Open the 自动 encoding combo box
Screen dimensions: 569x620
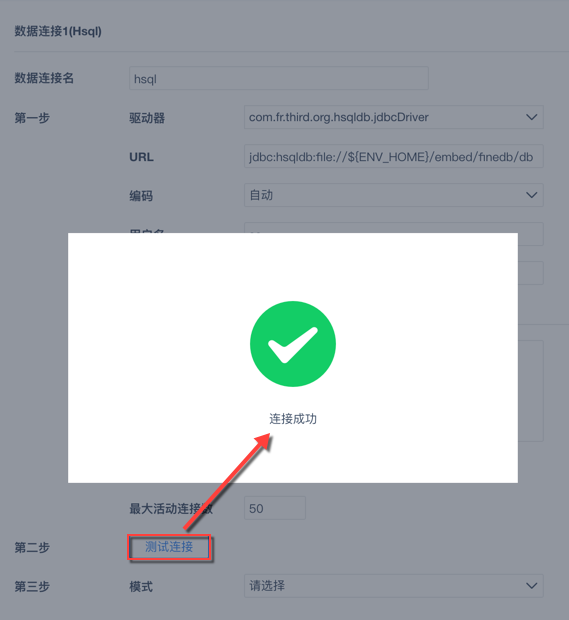point(394,195)
